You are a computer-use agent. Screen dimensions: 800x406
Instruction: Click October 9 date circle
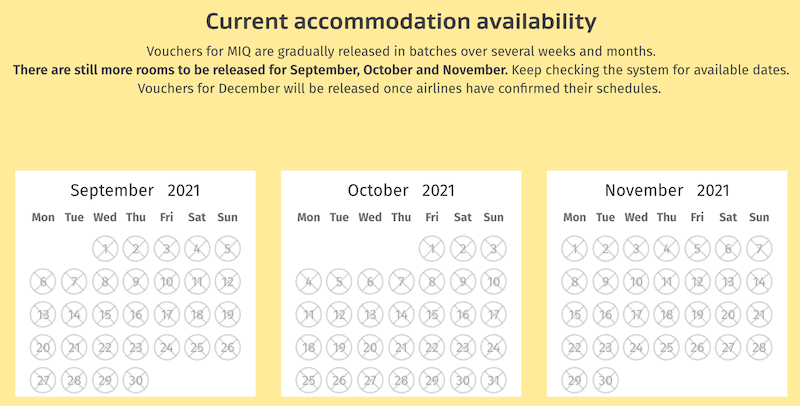pos(463,282)
